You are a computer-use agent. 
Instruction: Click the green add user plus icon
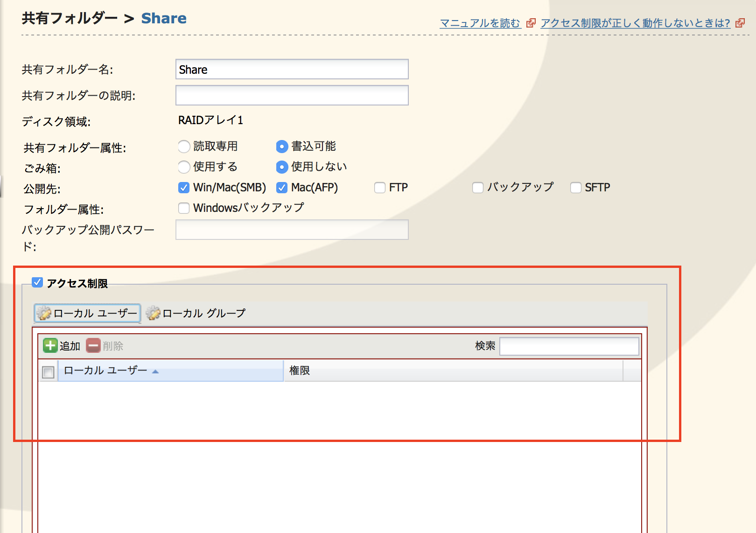[x=50, y=346]
